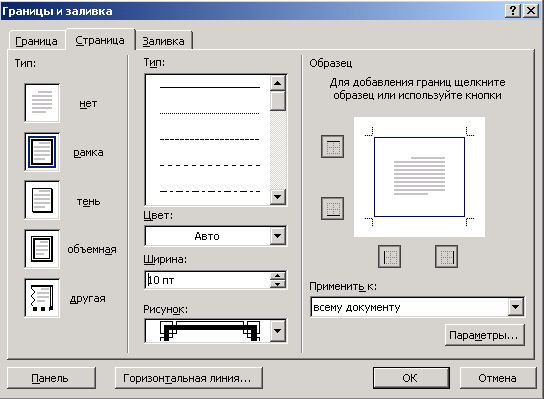This screenshot has width=544, height=399.
Task: Cancel with the Отмена button
Action: [498, 378]
